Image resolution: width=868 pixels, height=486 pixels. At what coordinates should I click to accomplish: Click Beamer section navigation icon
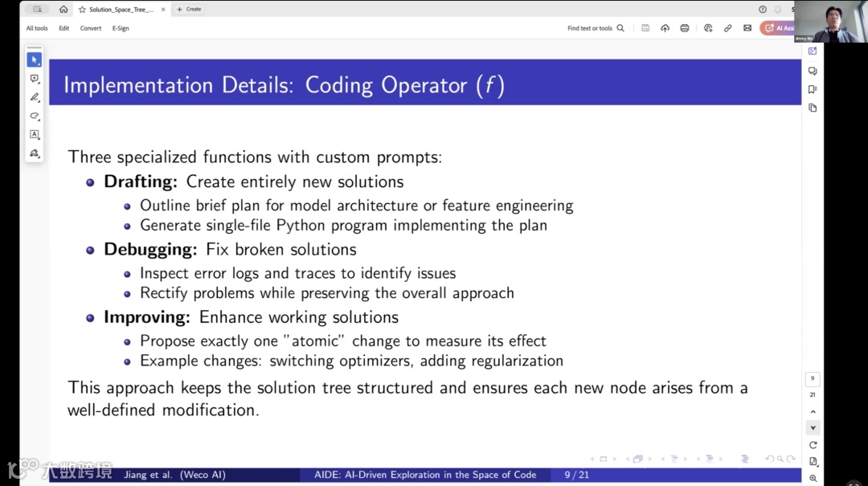(x=709, y=459)
